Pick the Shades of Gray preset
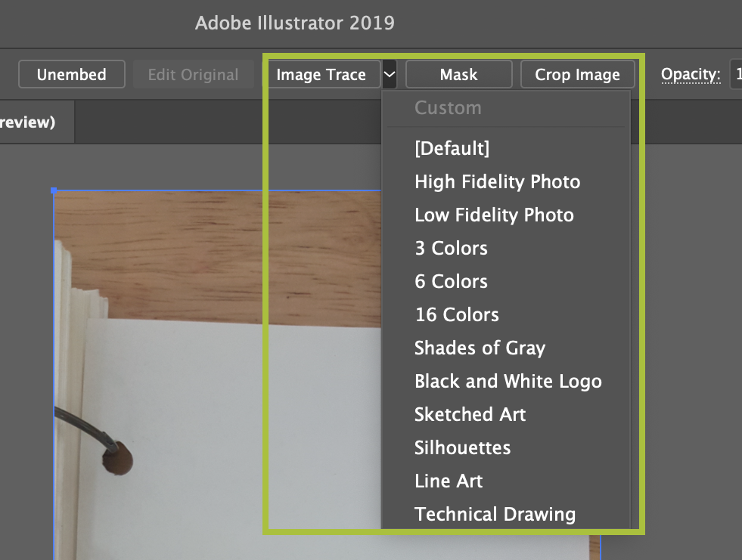The image size is (742, 560). click(505, 348)
